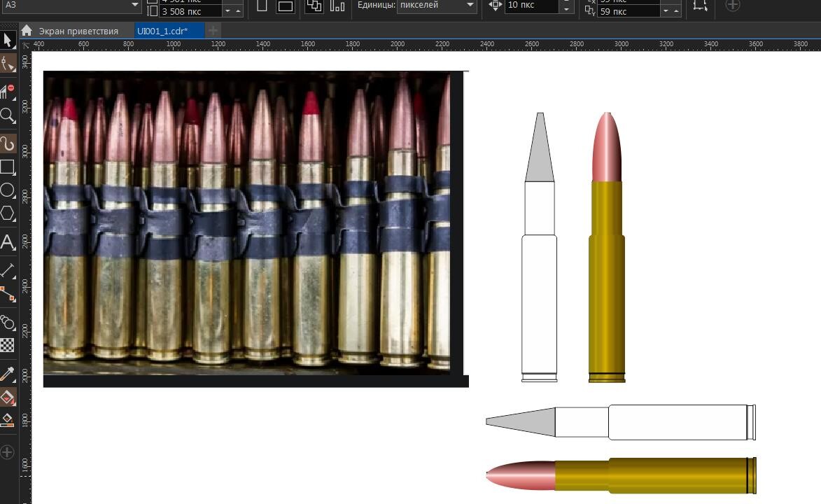Open the Transparency tool

pyautogui.click(x=9, y=345)
